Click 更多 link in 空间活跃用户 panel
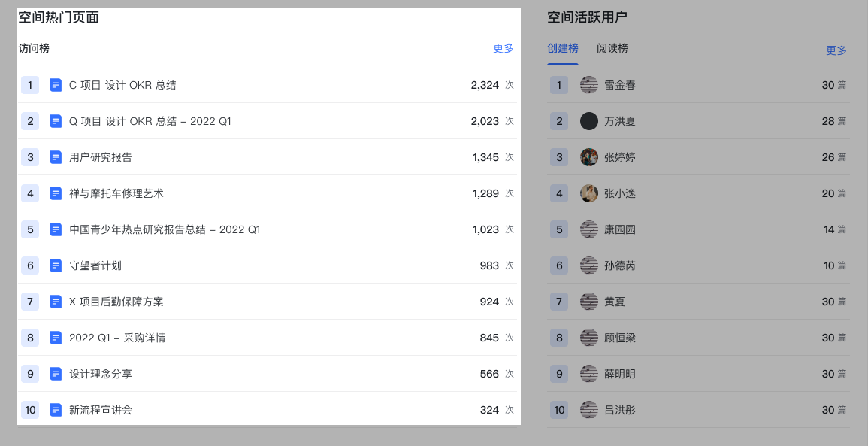The image size is (868, 446). pyautogui.click(x=836, y=50)
